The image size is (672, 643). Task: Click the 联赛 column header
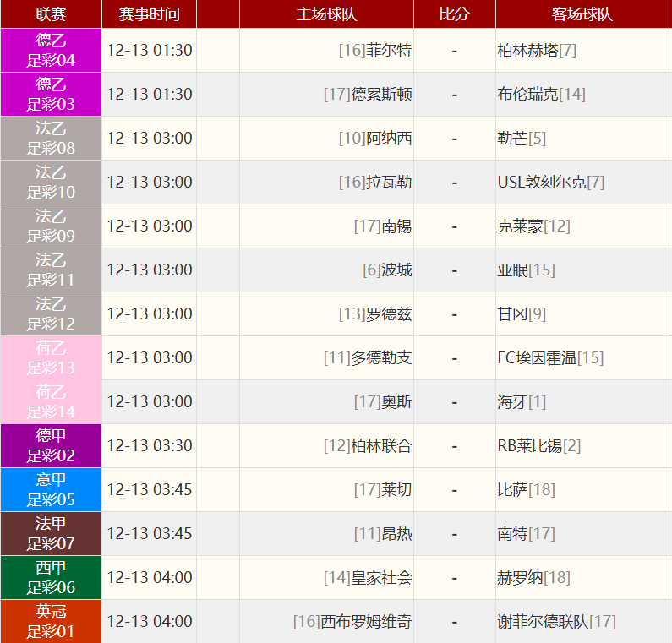click(51, 14)
